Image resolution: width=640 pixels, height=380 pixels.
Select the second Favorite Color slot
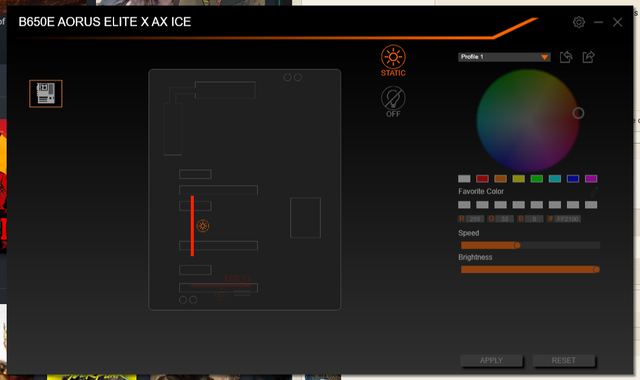pyautogui.click(x=482, y=204)
